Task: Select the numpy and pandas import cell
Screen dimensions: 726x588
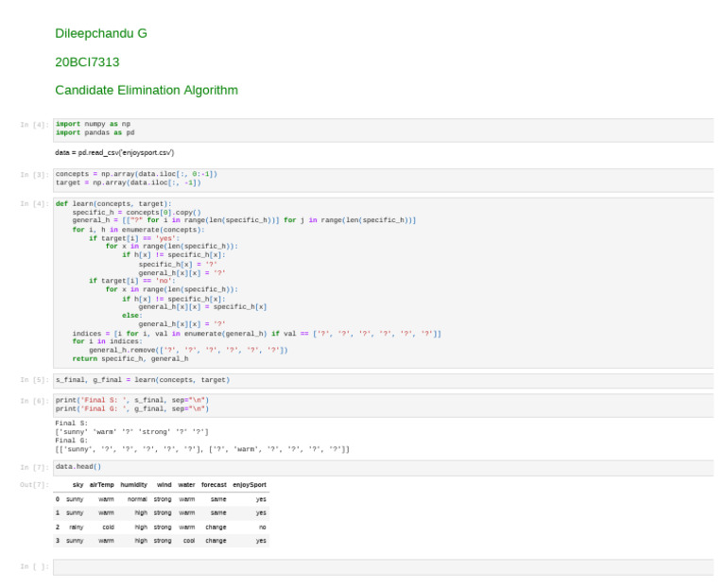Action: pos(382,129)
